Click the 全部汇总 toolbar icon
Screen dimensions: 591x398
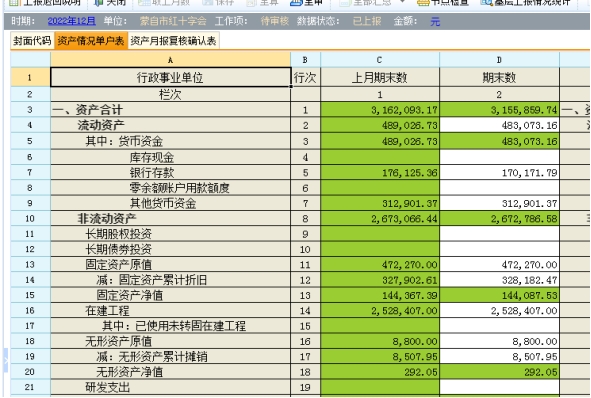[x=345, y=2]
